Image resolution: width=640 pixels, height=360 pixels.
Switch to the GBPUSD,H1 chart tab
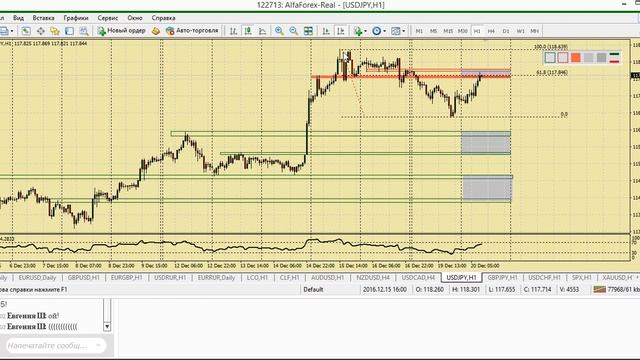click(83, 278)
